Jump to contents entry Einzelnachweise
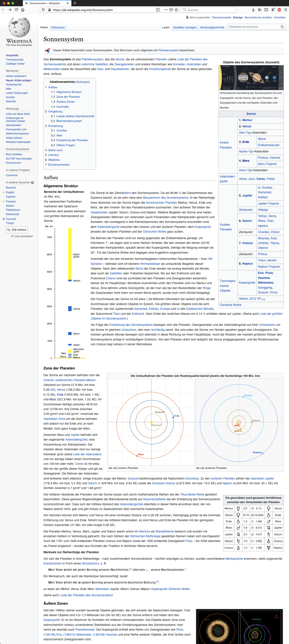This screenshot has width=289, height=644. point(59,165)
